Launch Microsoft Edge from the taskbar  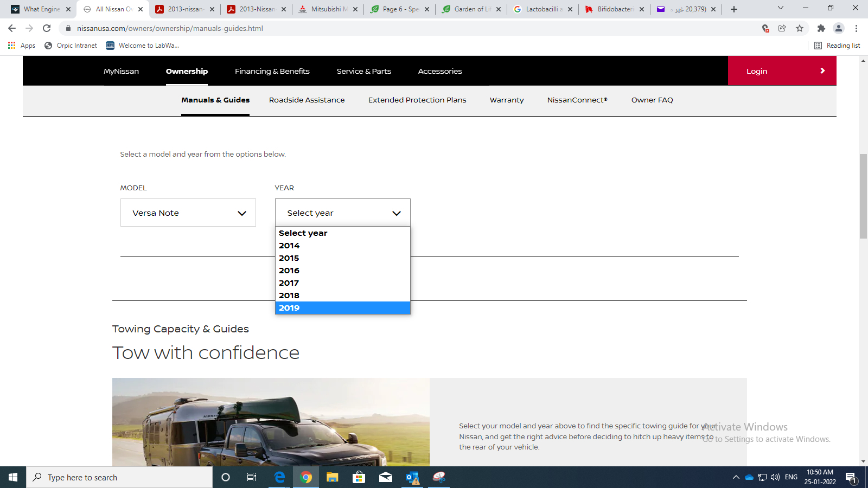click(x=279, y=477)
